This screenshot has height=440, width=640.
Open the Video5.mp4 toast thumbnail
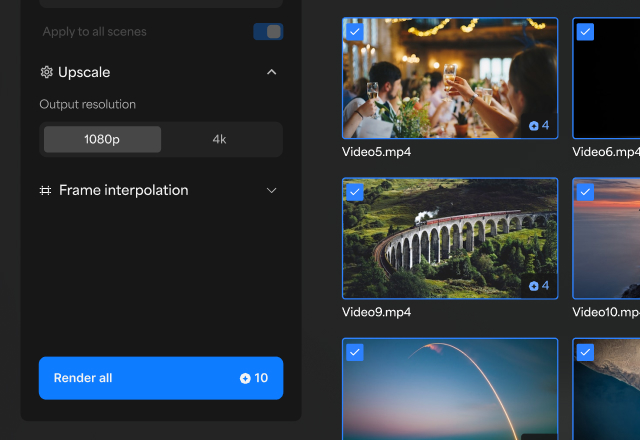[x=450, y=78]
